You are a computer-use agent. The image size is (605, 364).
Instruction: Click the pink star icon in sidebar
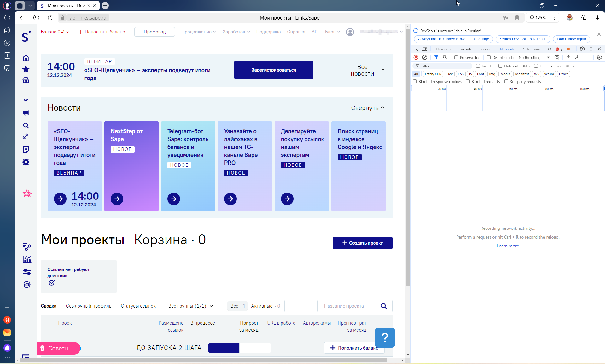pyautogui.click(x=27, y=194)
